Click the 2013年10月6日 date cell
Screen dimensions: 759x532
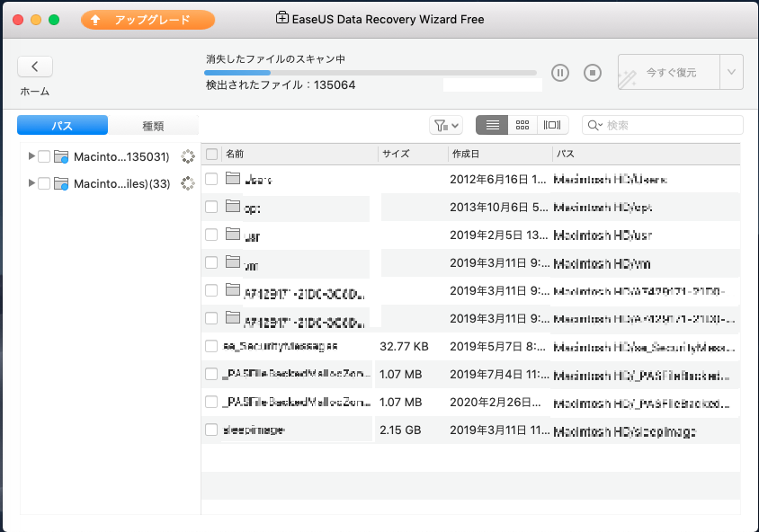tap(498, 208)
